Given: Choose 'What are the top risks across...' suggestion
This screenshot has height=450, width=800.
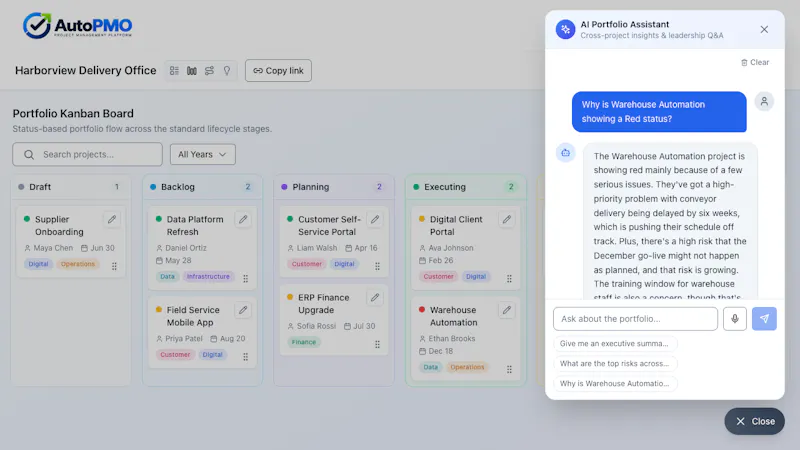Looking at the screenshot, I should [615, 363].
